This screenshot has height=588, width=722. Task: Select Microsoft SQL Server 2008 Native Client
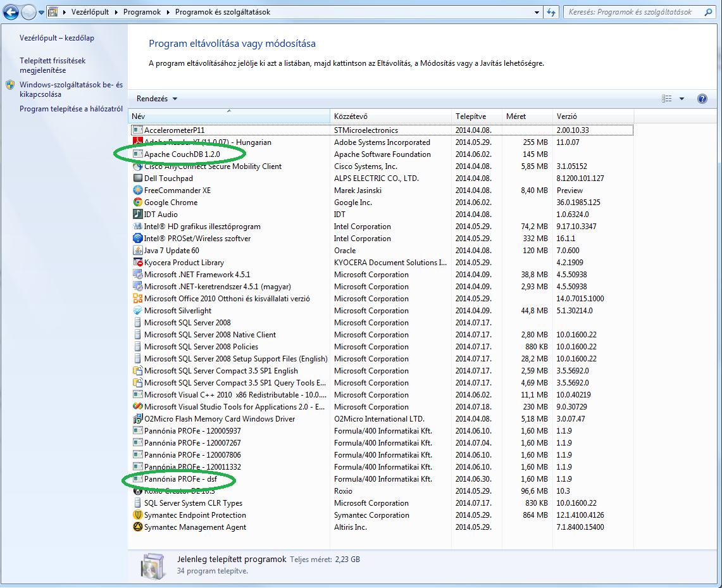click(x=382, y=334)
